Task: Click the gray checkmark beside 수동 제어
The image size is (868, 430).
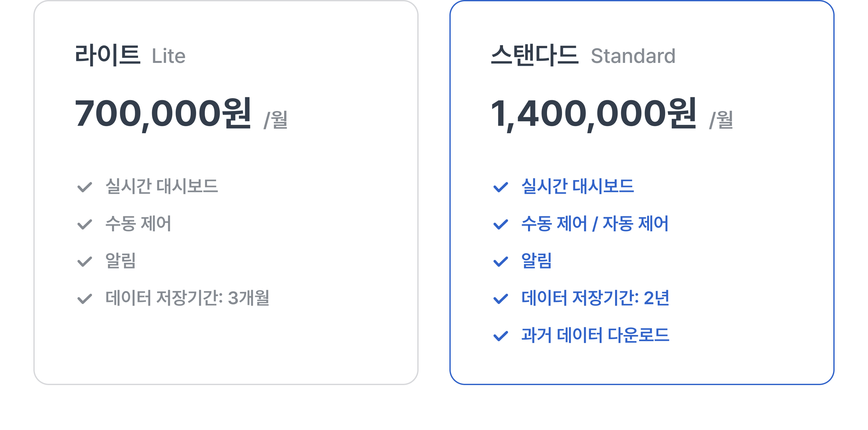Action: click(x=84, y=224)
